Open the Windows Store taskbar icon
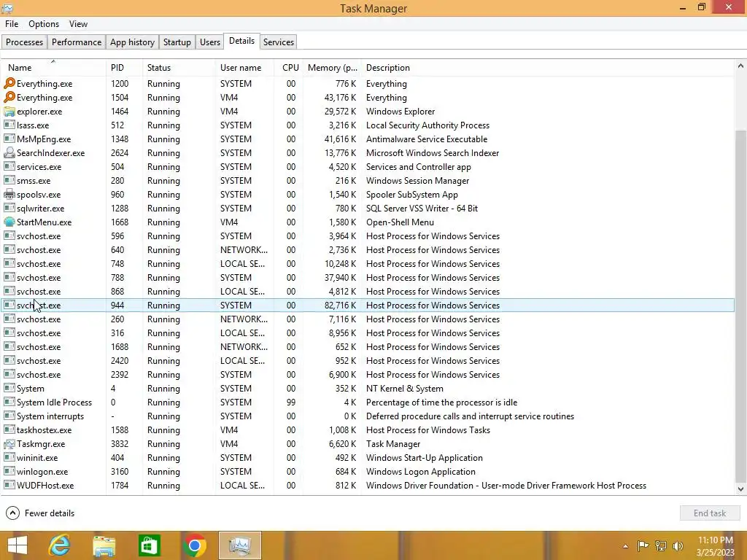Image resolution: width=747 pixels, height=560 pixels. click(x=149, y=545)
